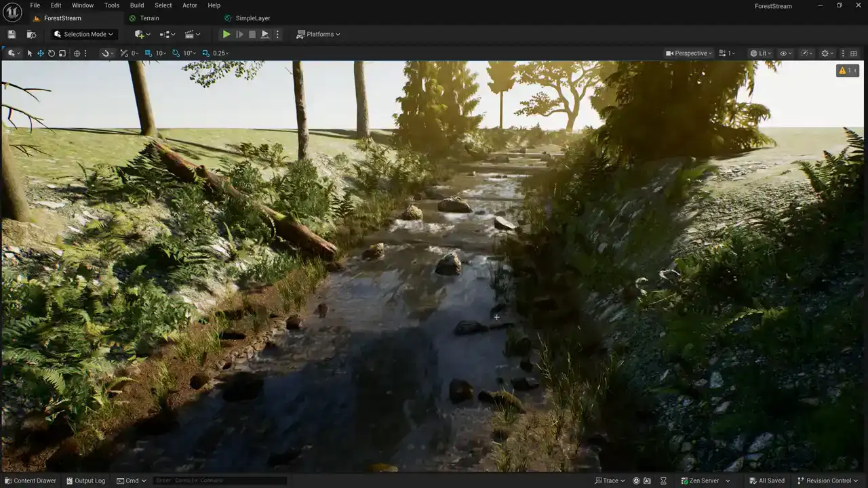
Task: Open the Content Drawer
Action: [30, 481]
